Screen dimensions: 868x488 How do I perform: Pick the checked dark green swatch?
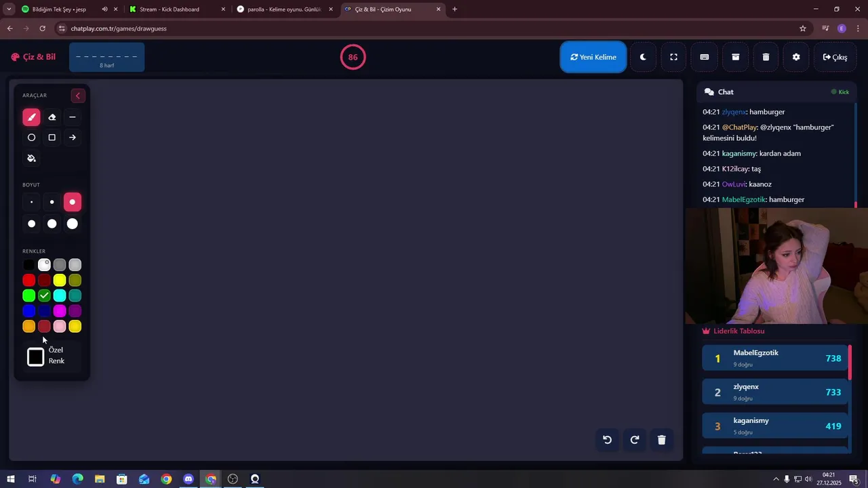click(44, 296)
